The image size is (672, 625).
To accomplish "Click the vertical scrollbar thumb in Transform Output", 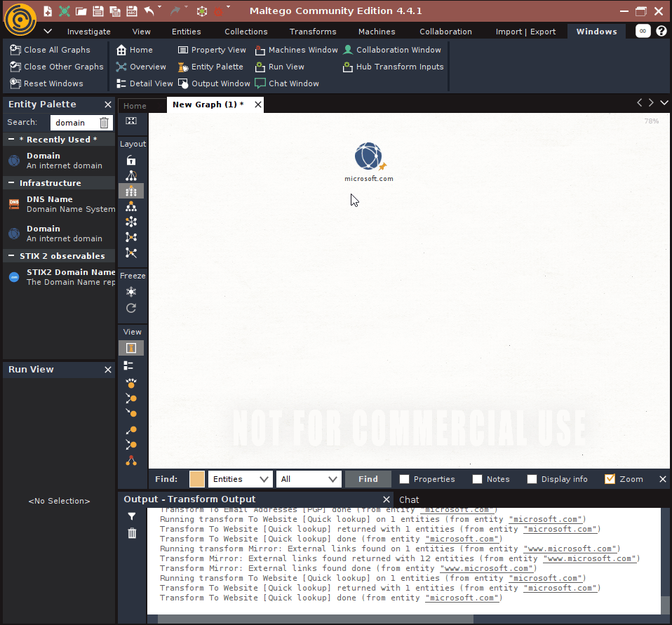I will click(665, 605).
